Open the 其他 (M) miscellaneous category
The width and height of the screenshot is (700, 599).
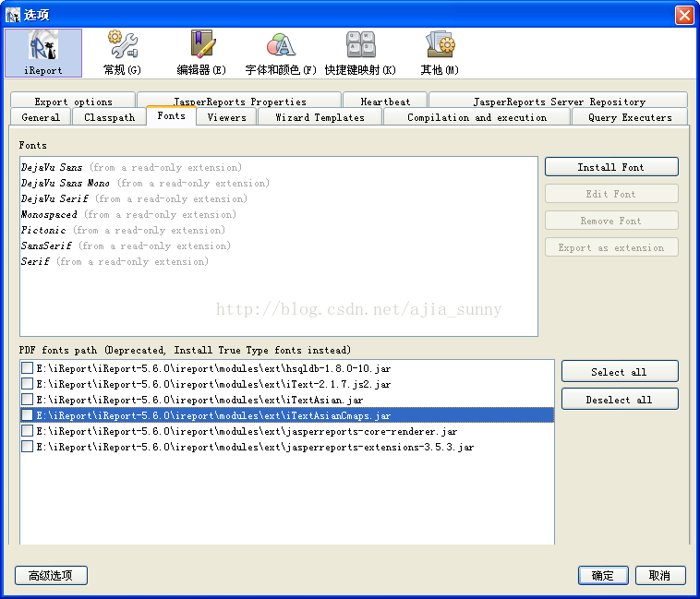click(x=440, y=54)
